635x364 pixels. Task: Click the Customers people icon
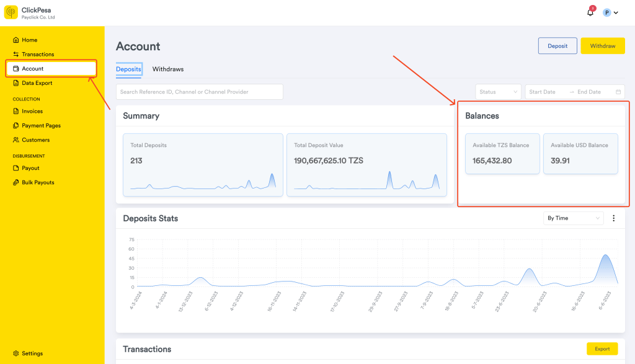click(x=16, y=140)
